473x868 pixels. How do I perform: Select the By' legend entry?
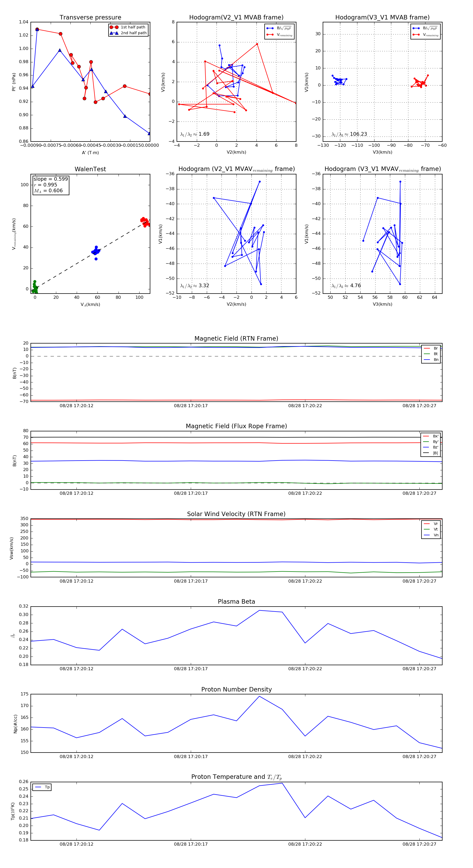(431, 442)
